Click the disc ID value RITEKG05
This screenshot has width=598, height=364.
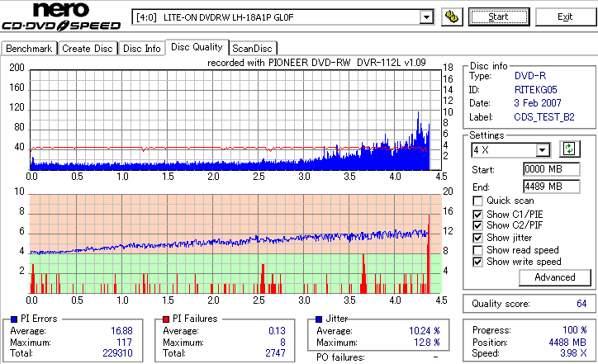tap(535, 90)
